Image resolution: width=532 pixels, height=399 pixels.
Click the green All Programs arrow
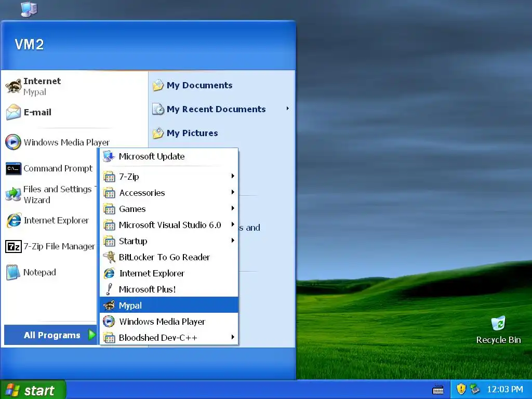(x=91, y=335)
